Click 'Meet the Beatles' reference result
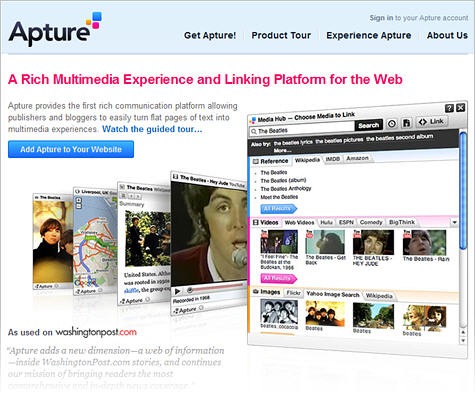This screenshot has height=395, width=475. click(x=279, y=197)
